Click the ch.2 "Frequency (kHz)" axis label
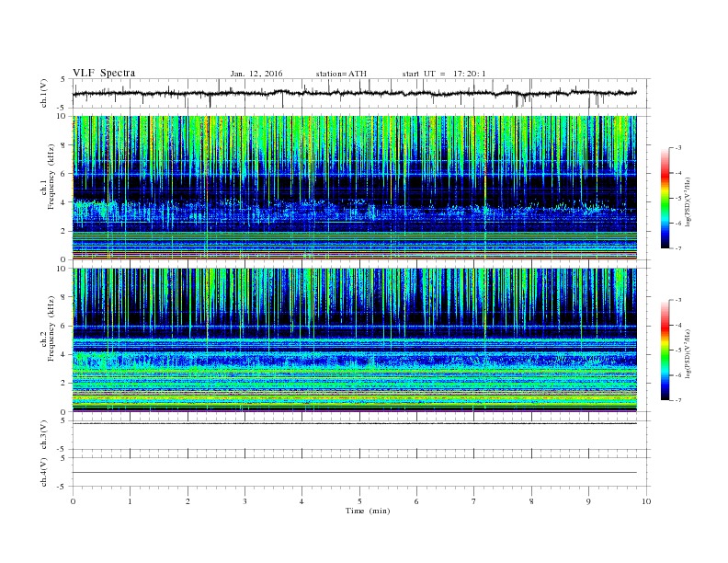 pyautogui.click(x=51, y=329)
